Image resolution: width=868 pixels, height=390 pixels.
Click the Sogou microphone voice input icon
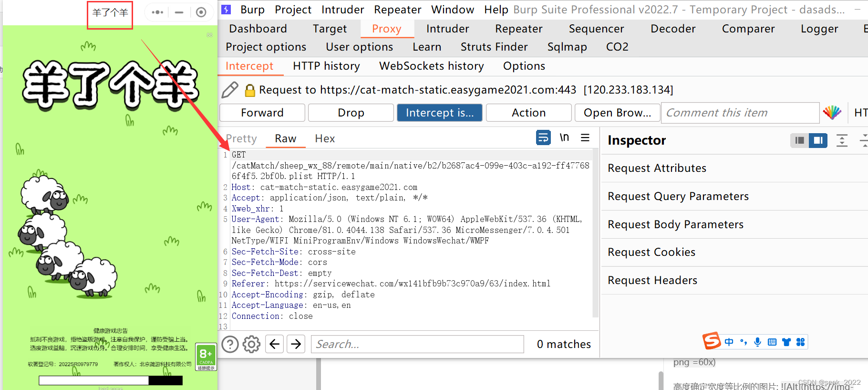click(758, 342)
